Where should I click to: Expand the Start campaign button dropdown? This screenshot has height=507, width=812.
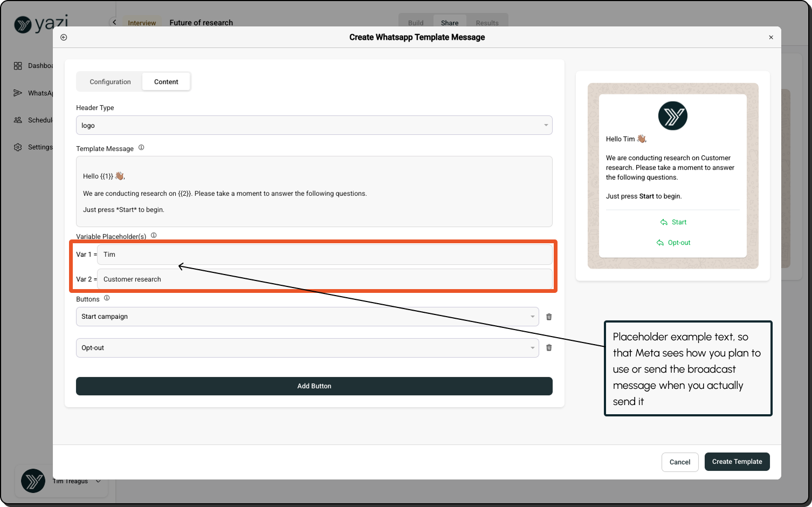point(307,317)
